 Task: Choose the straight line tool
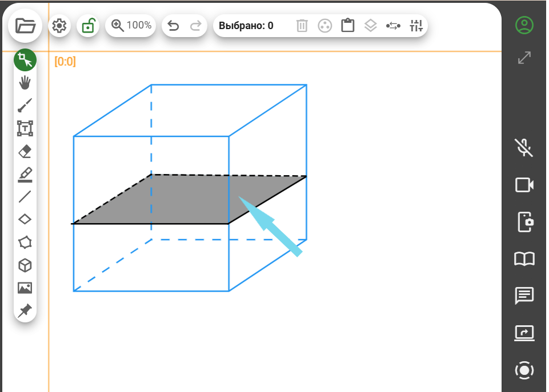pos(25,197)
